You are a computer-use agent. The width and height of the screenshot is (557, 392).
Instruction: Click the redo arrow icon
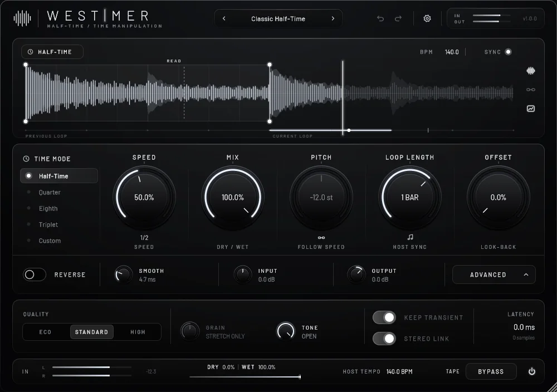tap(398, 18)
